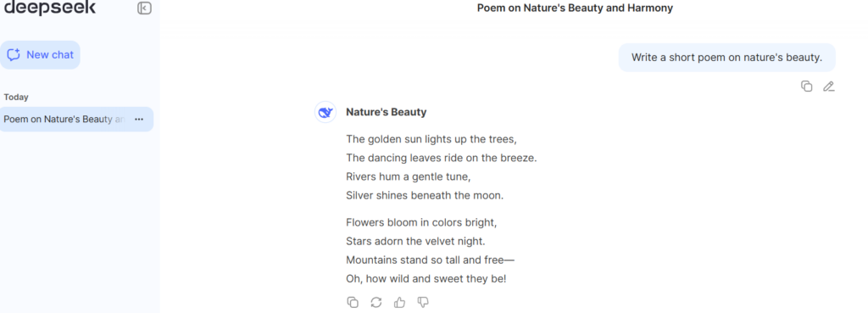Click the line 'Rivers hum a gentle tune'
Image resolution: width=868 pixels, height=313 pixels.
tap(408, 176)
